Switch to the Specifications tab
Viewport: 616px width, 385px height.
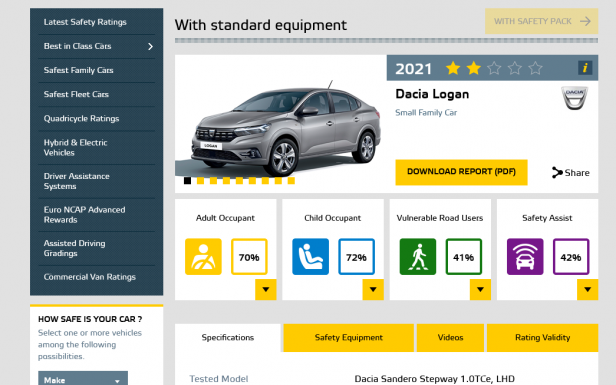(x=228, y=337)
